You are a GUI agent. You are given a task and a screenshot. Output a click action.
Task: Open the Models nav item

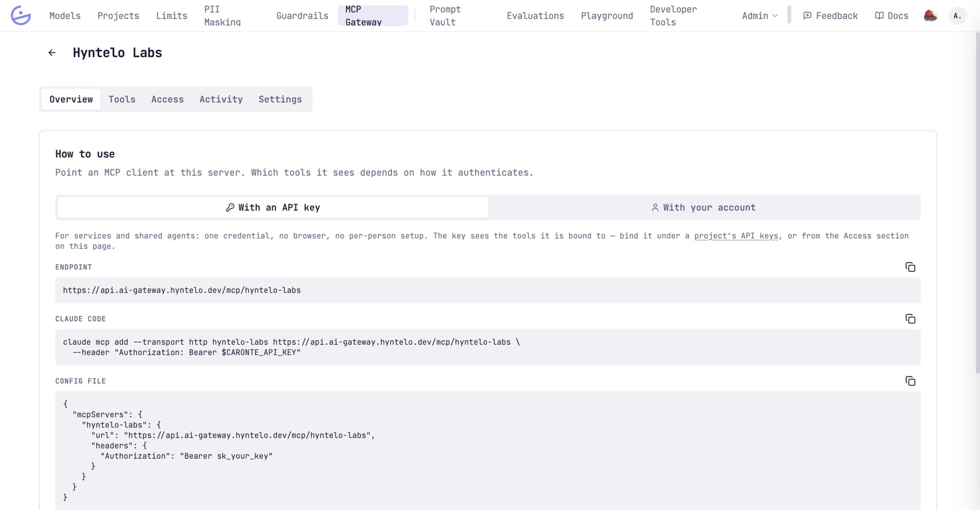(65, 16)
